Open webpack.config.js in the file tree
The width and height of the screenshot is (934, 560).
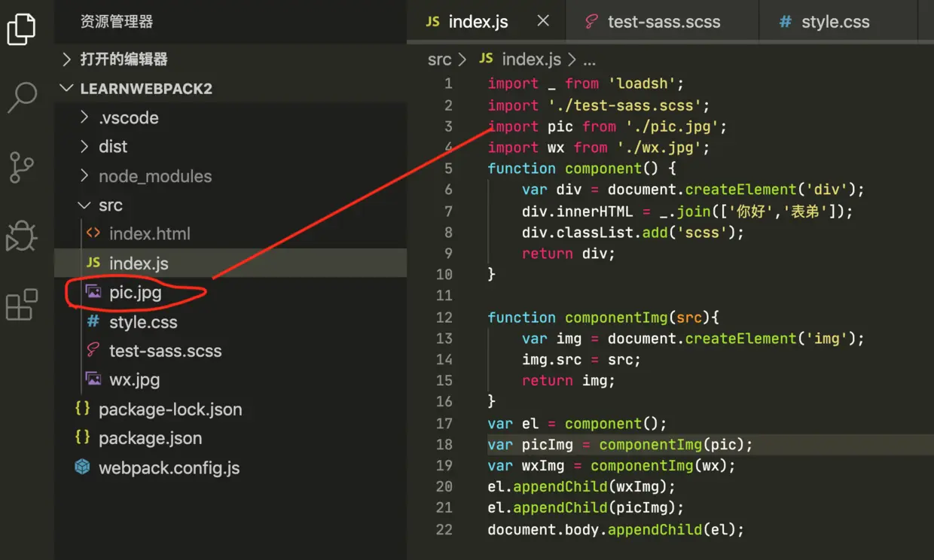tap(230, 467)
